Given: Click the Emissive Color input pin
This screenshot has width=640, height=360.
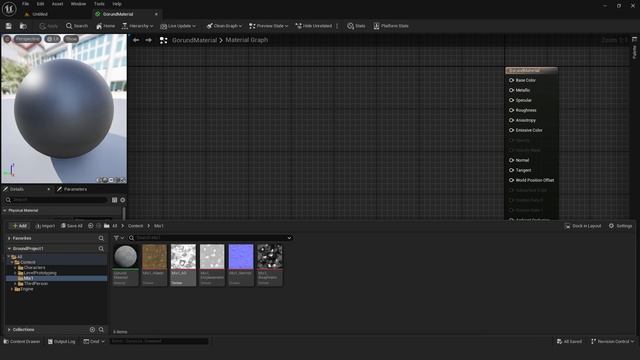Looking at the screenshot, I should [511, 130].
